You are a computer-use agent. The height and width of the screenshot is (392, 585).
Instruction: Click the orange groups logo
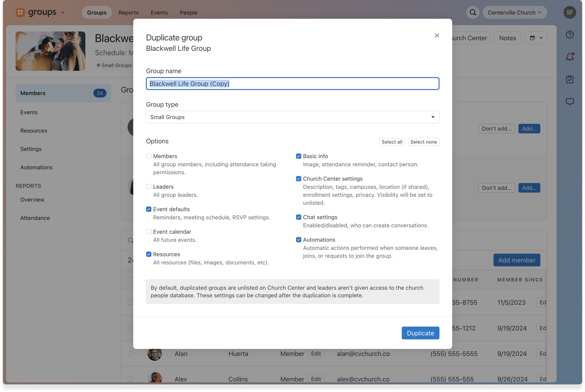pos(20,12)
